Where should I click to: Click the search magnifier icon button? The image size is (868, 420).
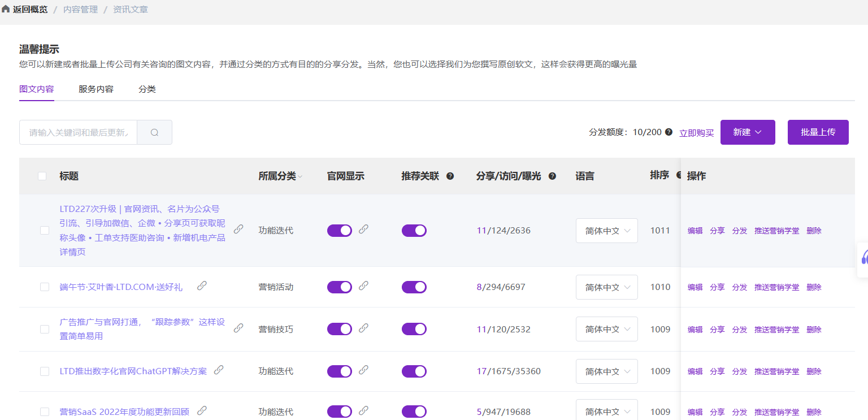154,132
